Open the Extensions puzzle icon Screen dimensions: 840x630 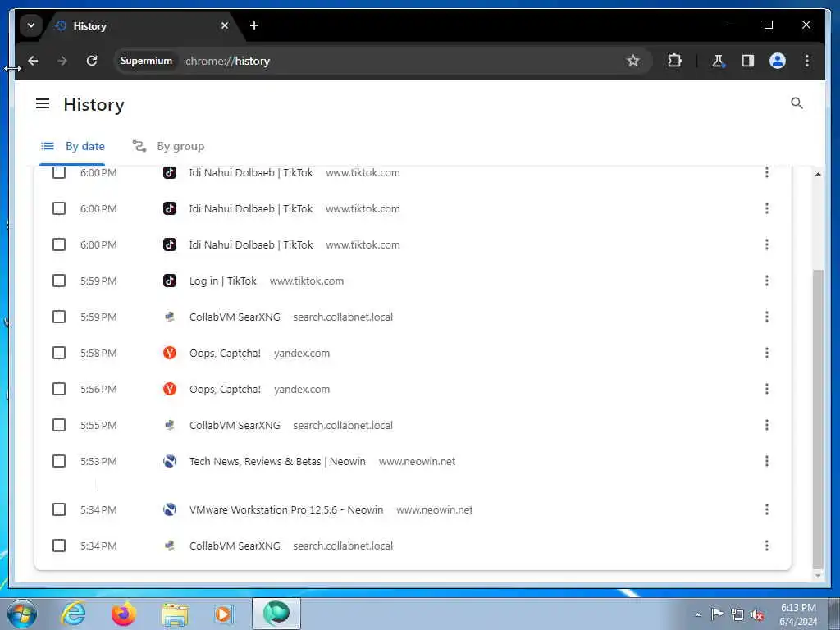pyautogui.click(x=674, y=61)
